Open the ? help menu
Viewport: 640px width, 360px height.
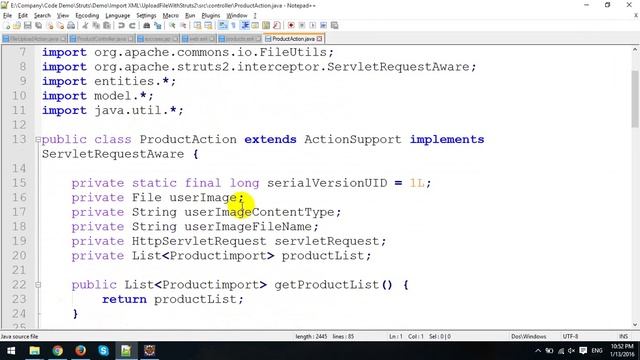255,16
